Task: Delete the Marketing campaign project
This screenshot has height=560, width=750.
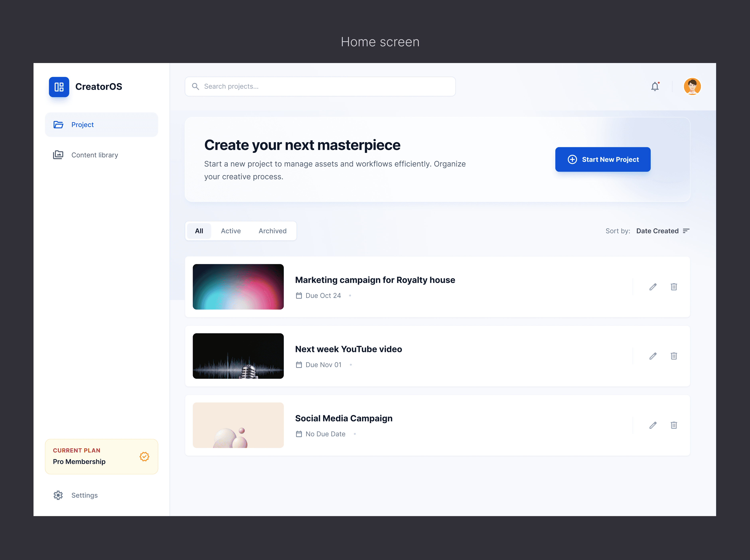Action: 674,287
